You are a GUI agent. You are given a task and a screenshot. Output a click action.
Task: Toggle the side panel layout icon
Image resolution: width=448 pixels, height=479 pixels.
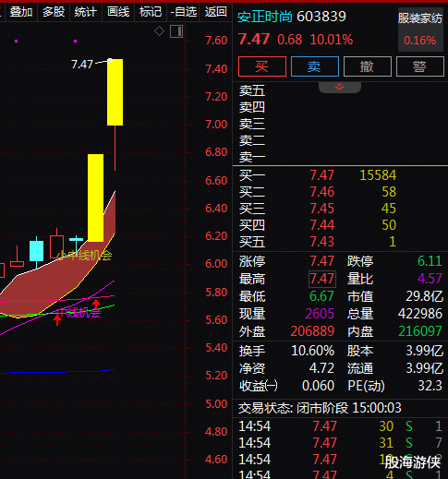176,31
